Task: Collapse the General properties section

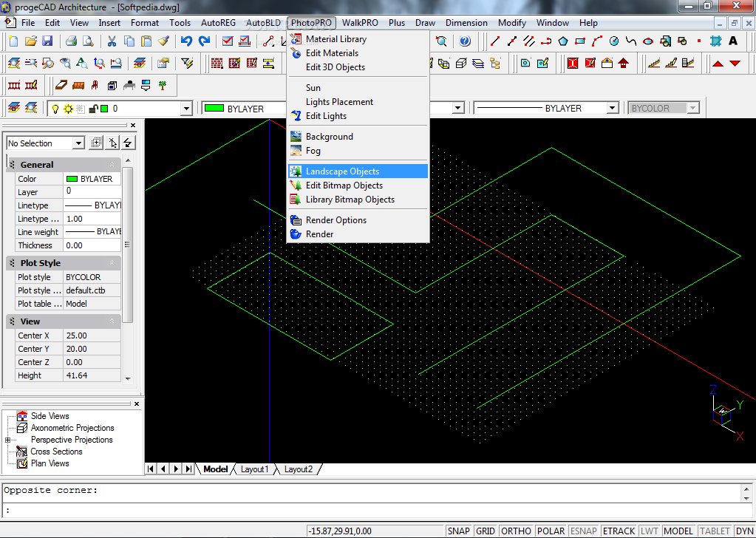Action: [112, 164]
